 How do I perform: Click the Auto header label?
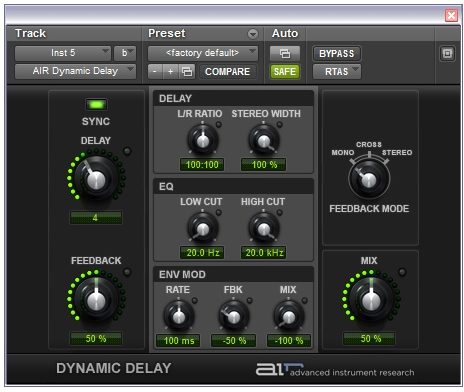pyautogui.click(x=285, y=33)
